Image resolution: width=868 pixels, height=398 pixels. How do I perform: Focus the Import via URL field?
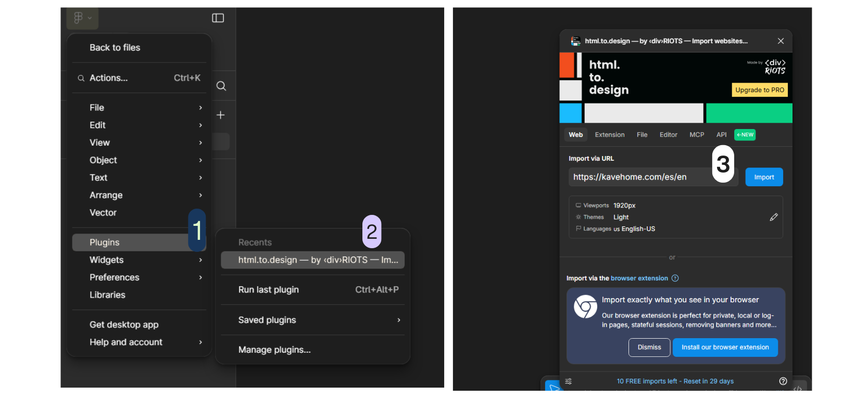(653, 177)
